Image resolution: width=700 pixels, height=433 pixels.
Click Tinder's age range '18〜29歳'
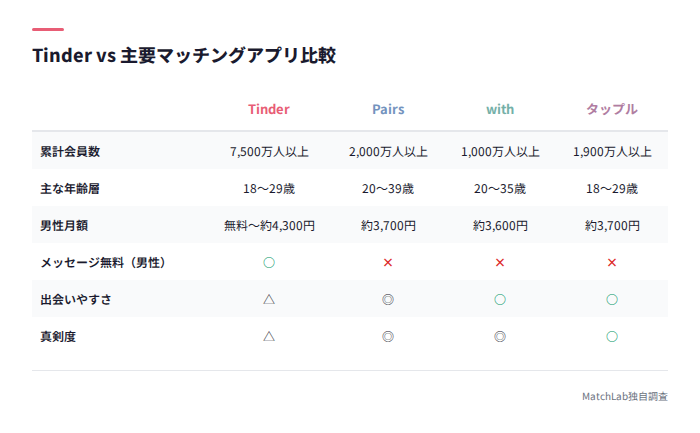[x=269, y=189]
